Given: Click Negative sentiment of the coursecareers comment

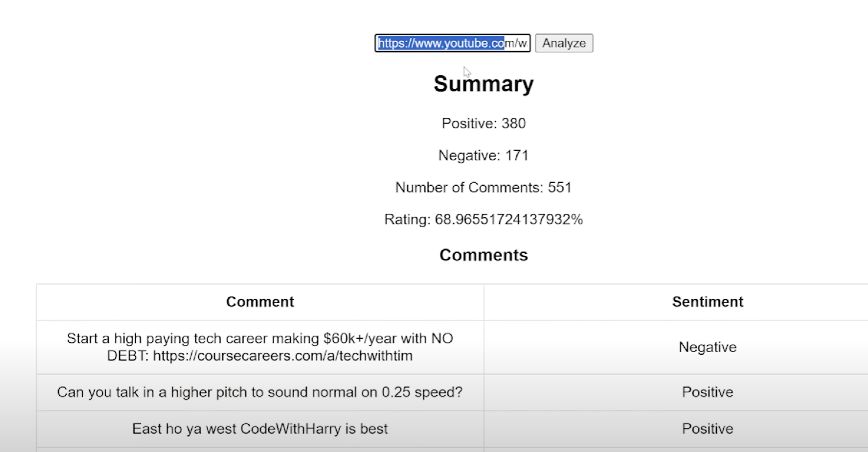Looking at the screenshot, I should coord(708,347).
